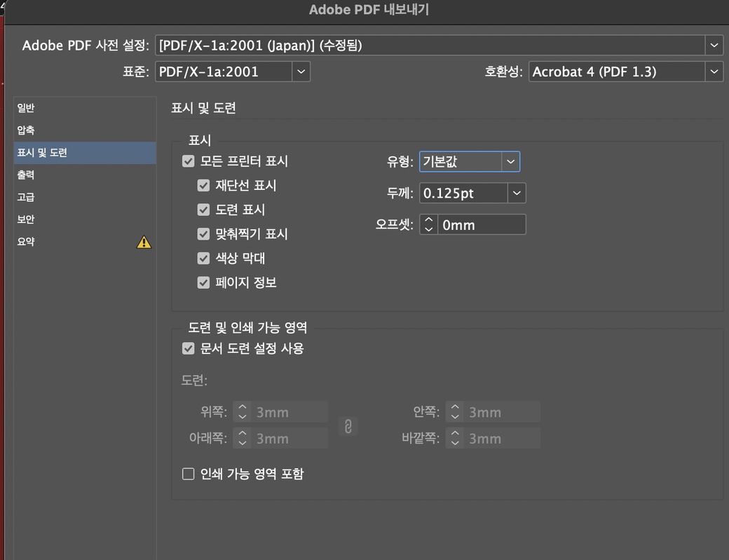Select the 고급 category
The height and width of the screenshot is (560, 729).
tap(85, 197)
